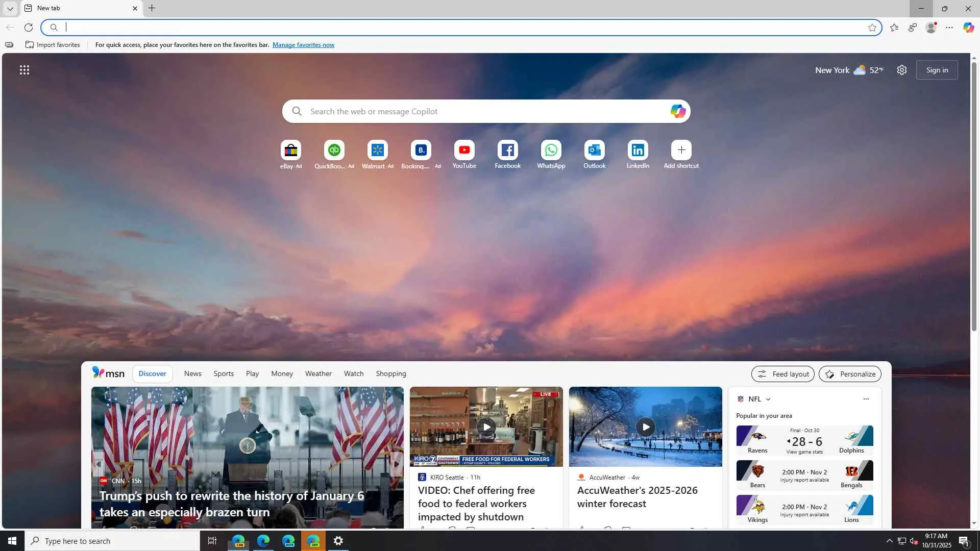This screenshot has height=551, width=980.
Task: Click the Windows taskbar search box
Action: pyautogui.click(x=112, y=541)
